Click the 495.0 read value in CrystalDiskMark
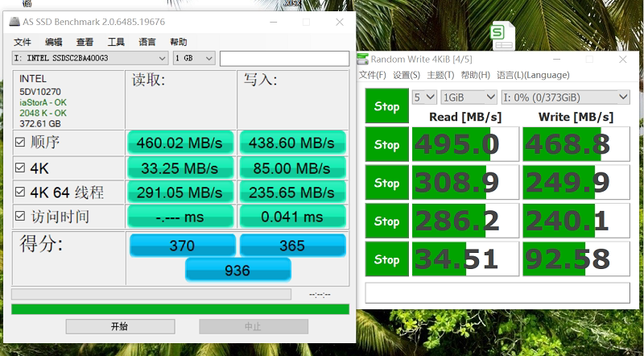Screen dimensions: 644x356 465,144
